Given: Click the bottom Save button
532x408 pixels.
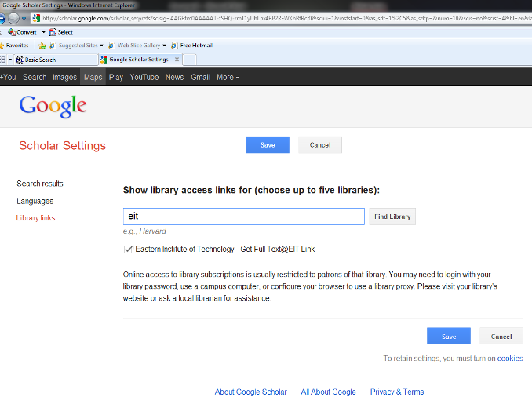Looking at the screenshot, I should click(449, 336).
